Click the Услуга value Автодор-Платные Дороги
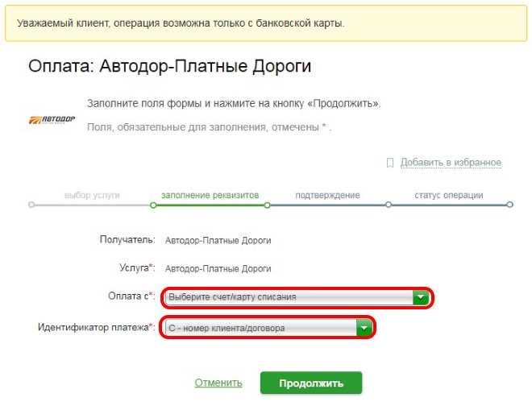532x402 pixels. [x=218, y=269]
